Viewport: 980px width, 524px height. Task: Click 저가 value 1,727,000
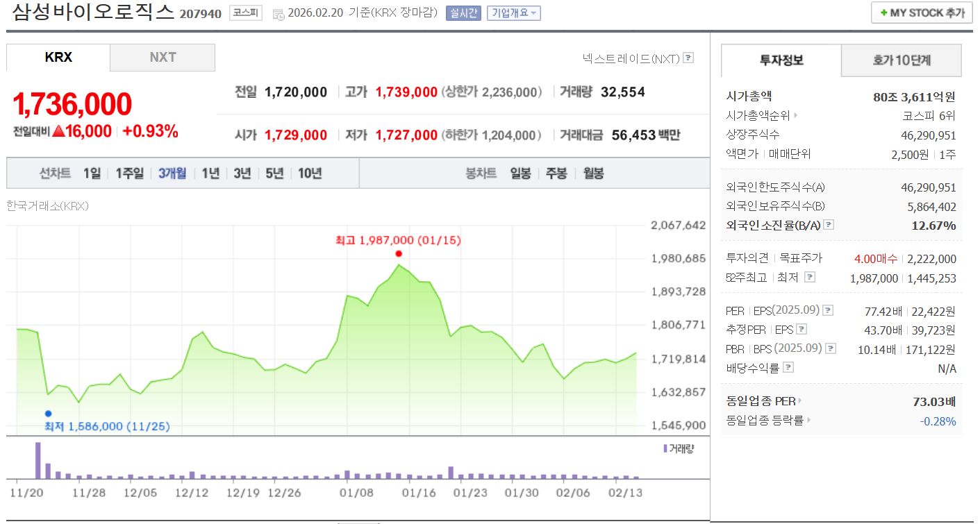[x=406, y=135]
